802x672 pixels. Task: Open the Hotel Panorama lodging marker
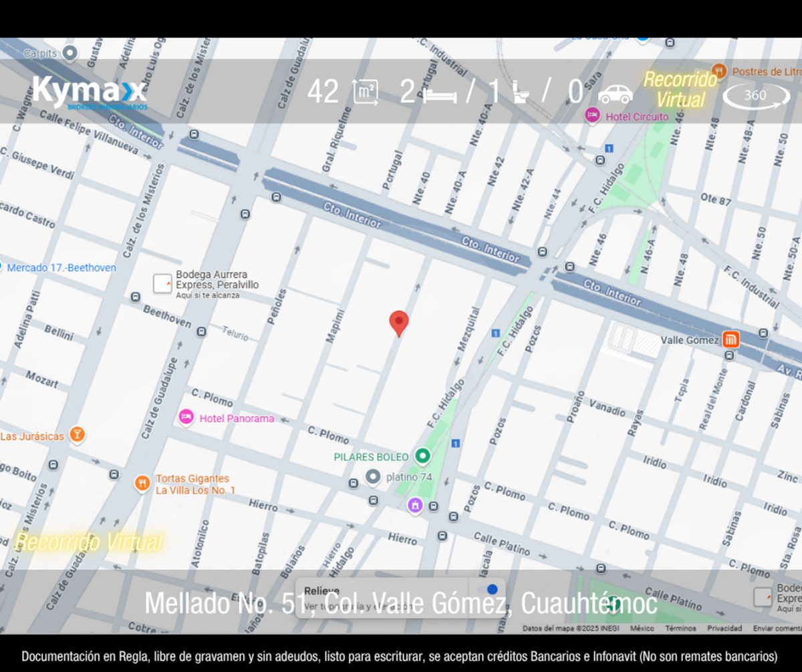tap(186, 417)
